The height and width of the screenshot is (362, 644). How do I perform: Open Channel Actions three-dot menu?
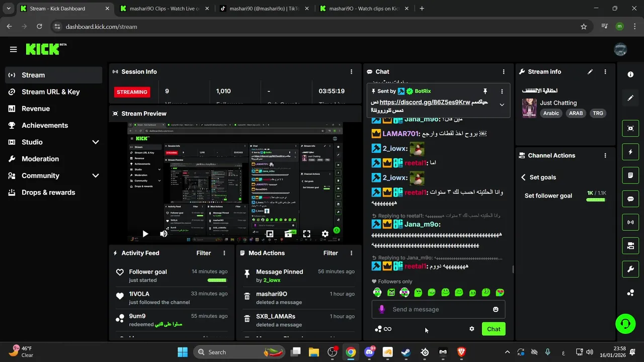click(605, 155)
